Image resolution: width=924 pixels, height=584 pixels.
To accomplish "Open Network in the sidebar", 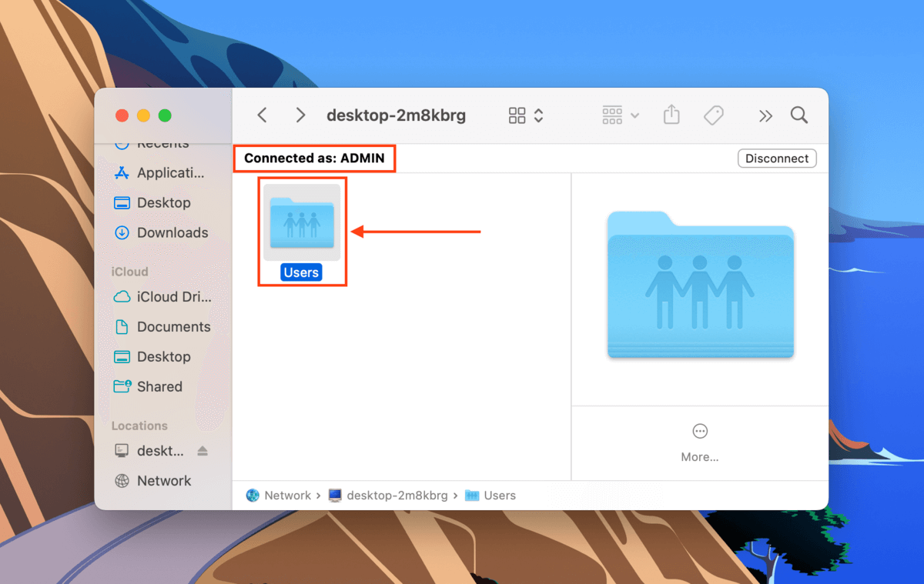I will pos(152,481).
